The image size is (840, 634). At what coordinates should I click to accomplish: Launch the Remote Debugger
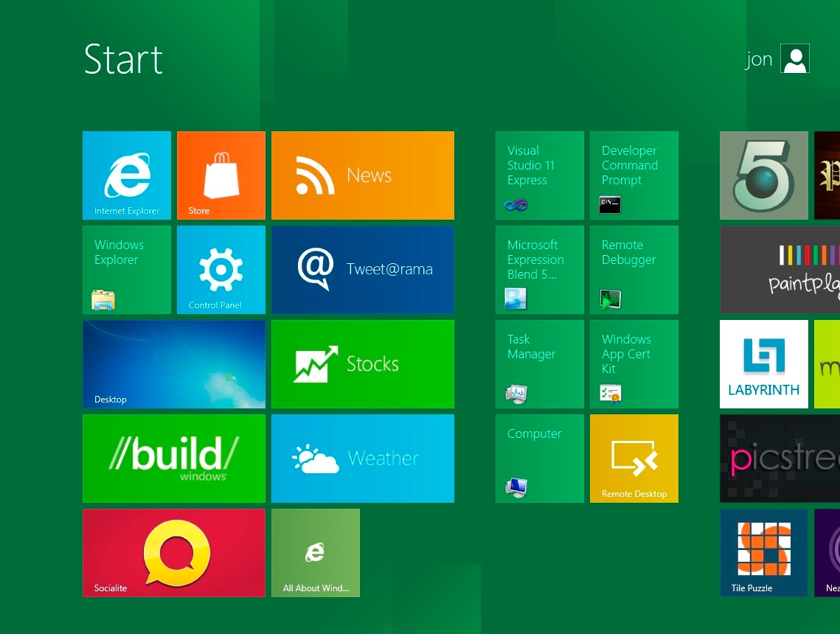coord(634,269)
